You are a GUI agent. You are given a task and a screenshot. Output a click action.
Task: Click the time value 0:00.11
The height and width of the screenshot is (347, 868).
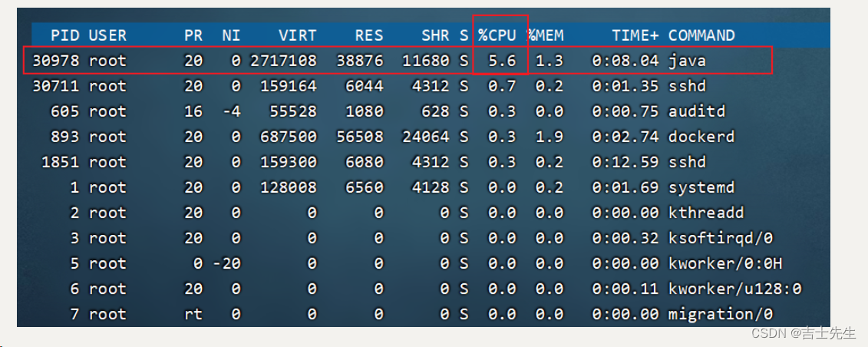[625, 289]
